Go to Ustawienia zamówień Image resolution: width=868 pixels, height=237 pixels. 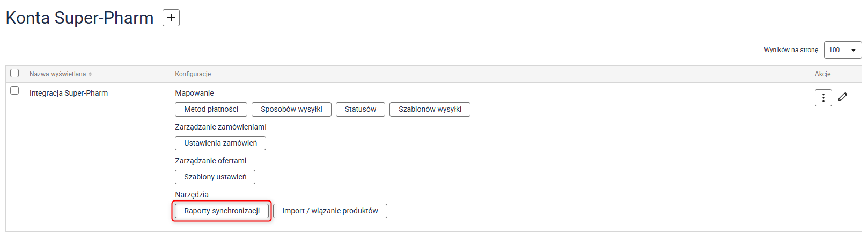(220, 143)
